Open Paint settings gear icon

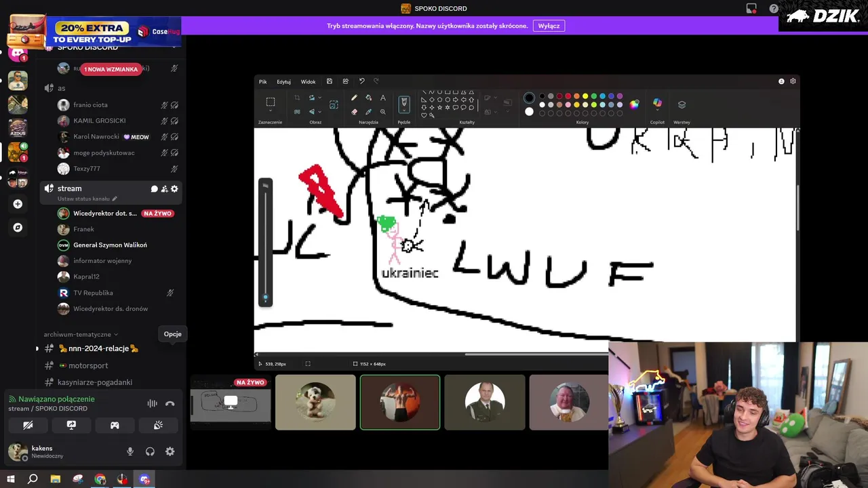coord(793,81)
